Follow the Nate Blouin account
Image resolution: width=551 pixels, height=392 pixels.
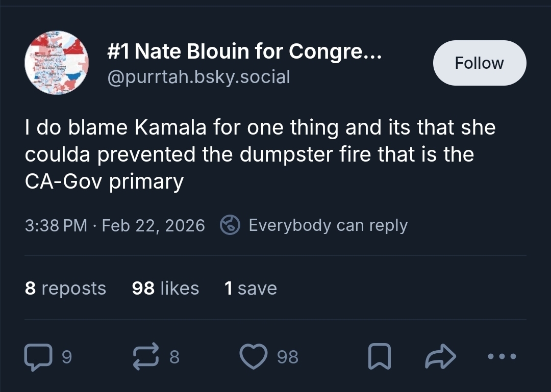pyautogui.click(x=479, y=63)
